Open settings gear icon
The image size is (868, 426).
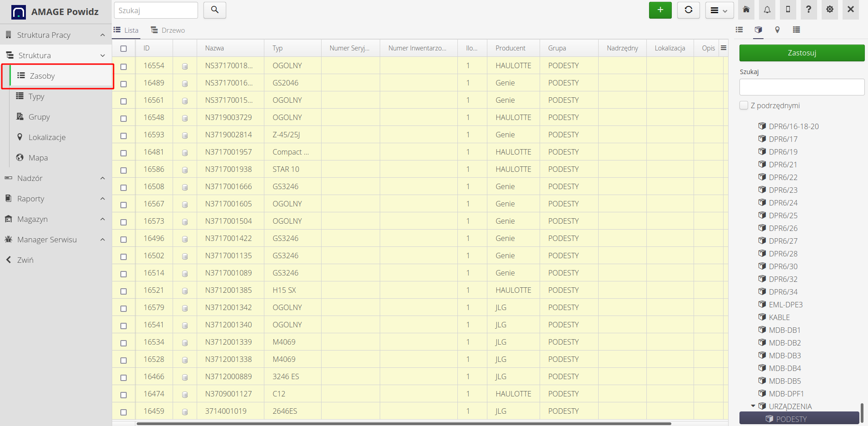829,10
